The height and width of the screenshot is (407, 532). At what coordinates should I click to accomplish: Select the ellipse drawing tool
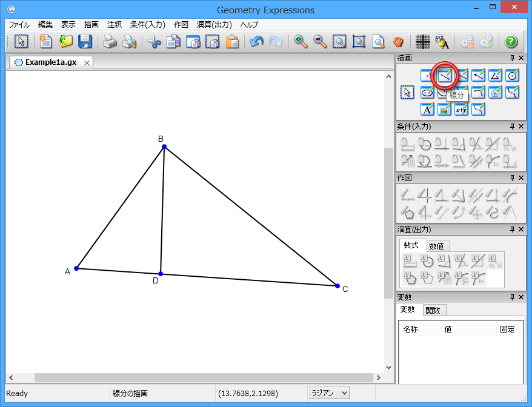click(427, 93)
